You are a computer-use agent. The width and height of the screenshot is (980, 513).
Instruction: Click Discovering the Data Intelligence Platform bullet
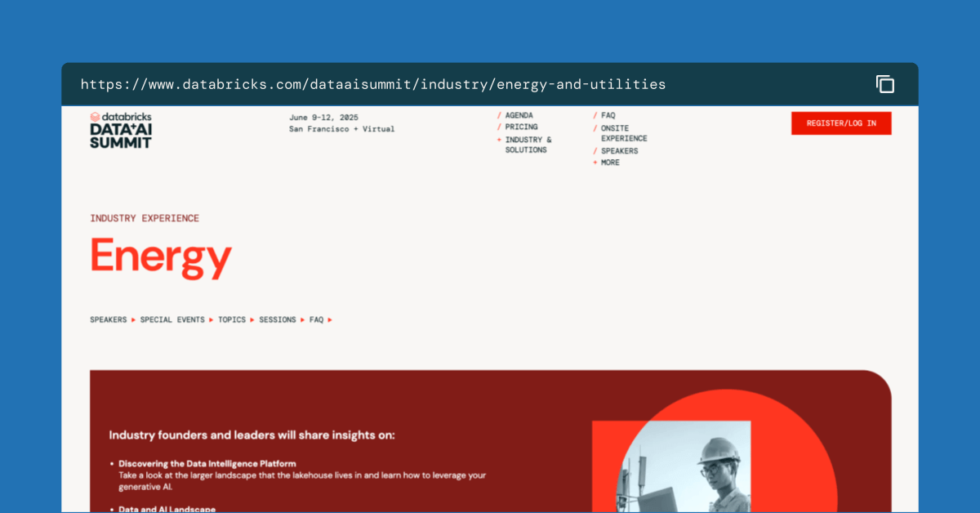(207, 464)
